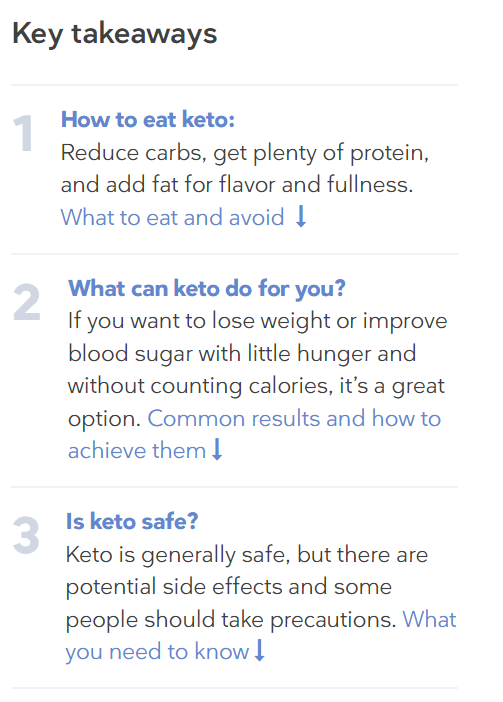The height and width of the screenshot is (702, 503).
Task: Click the down arrow after "What to eat and avoid"
Action: (301, 216)
